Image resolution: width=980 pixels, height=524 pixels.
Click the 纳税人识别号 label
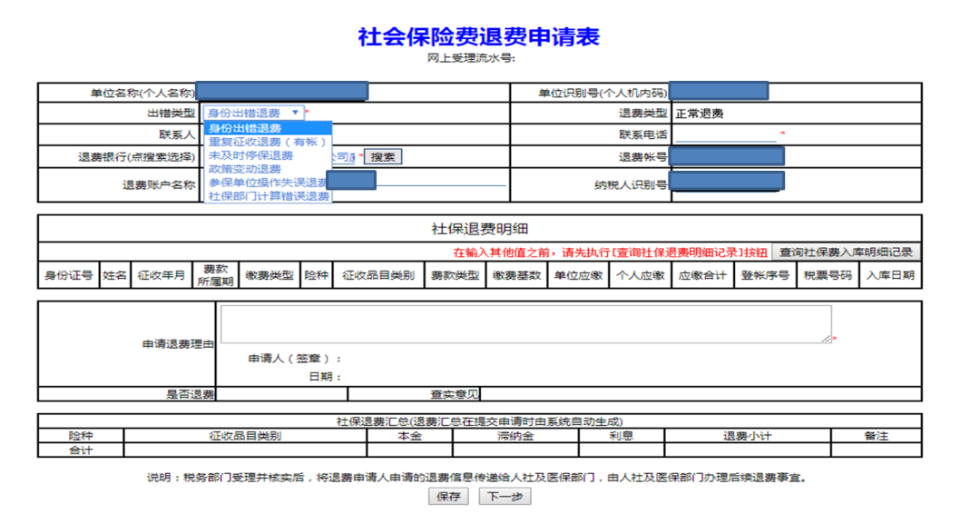coord(631,184)
